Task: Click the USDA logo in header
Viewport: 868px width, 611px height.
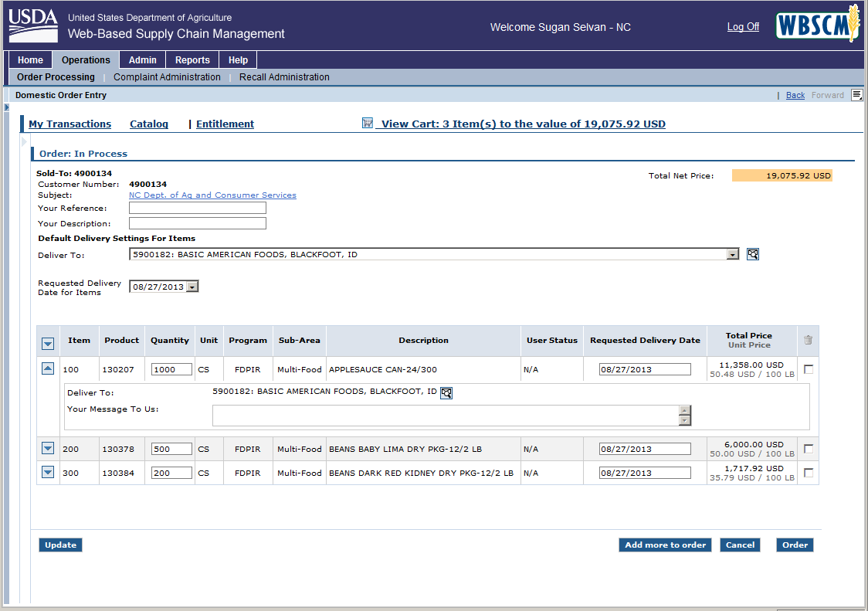Action: (x=32, y=25)
